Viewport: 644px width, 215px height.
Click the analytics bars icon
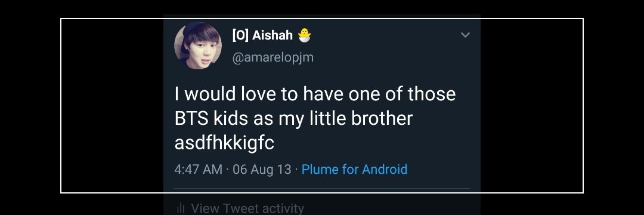180,209
